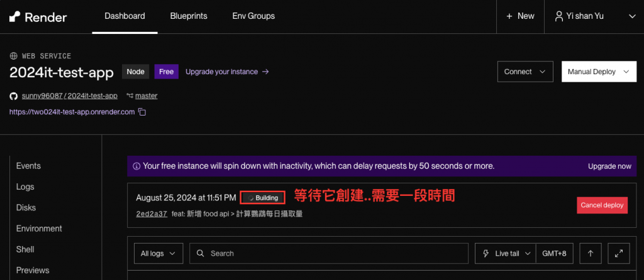Create a new resource with + New
Viewport: 644px width, 280px height.
520,16
